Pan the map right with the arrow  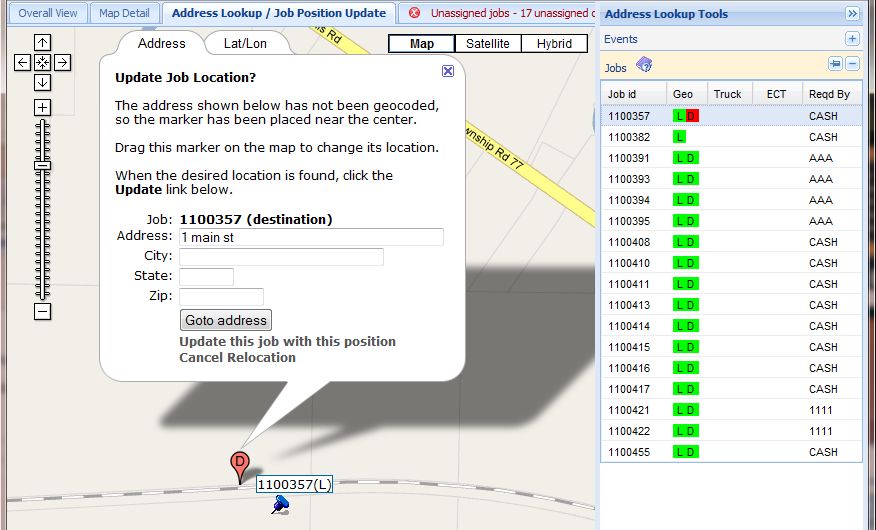tap(62, 62)
